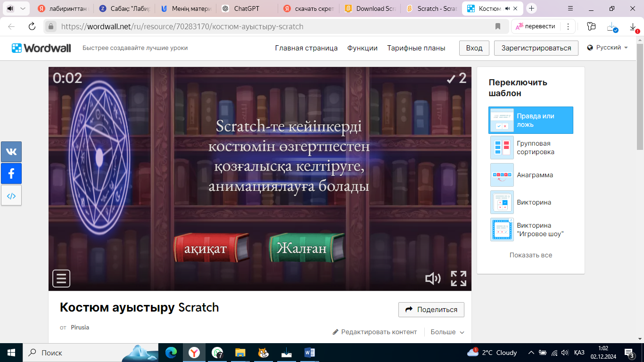Click the перевести translate button
The image size is (644, 362).
[x=535, y=26]
